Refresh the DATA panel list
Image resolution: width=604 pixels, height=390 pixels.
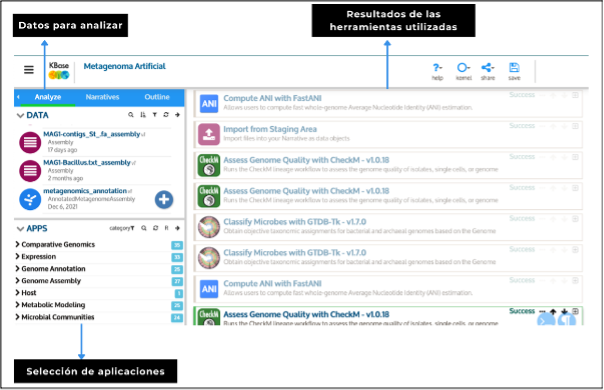(166, 115)
